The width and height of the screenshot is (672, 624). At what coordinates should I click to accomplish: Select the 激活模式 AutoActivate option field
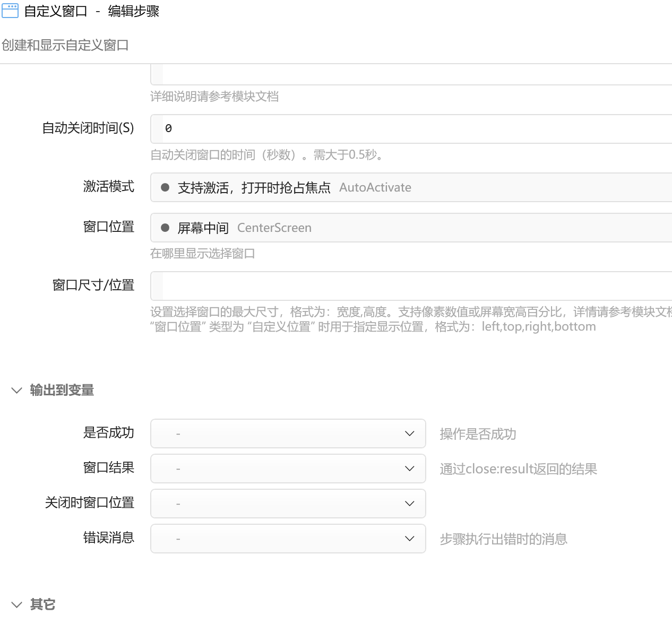[411, 187]
